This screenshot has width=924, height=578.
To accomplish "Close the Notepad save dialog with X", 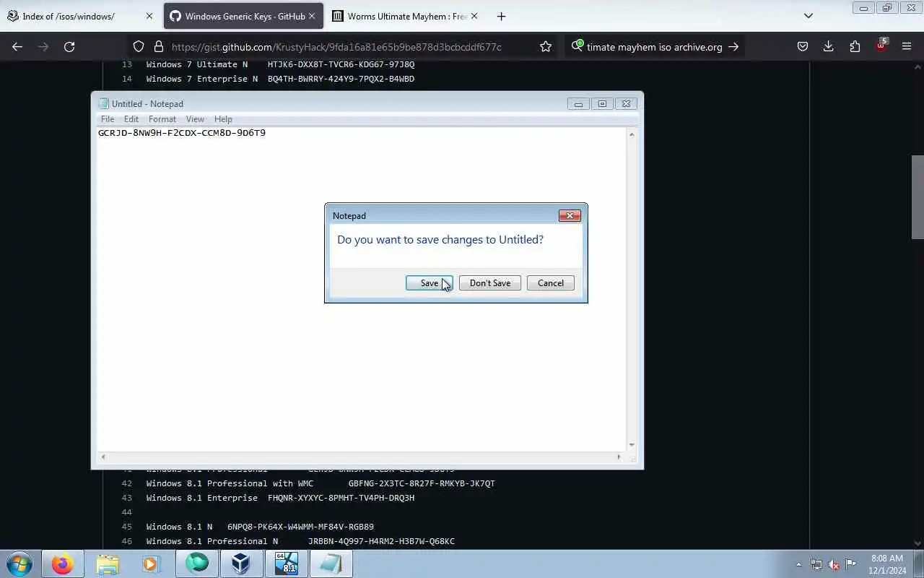I will click(x=570, y=215).
